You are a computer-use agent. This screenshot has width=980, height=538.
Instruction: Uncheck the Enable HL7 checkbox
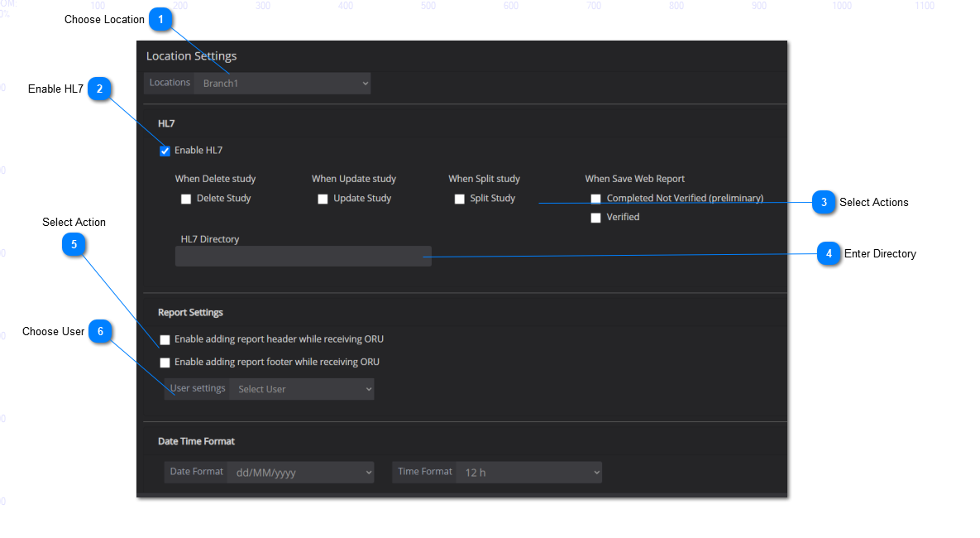click(165, 151)
